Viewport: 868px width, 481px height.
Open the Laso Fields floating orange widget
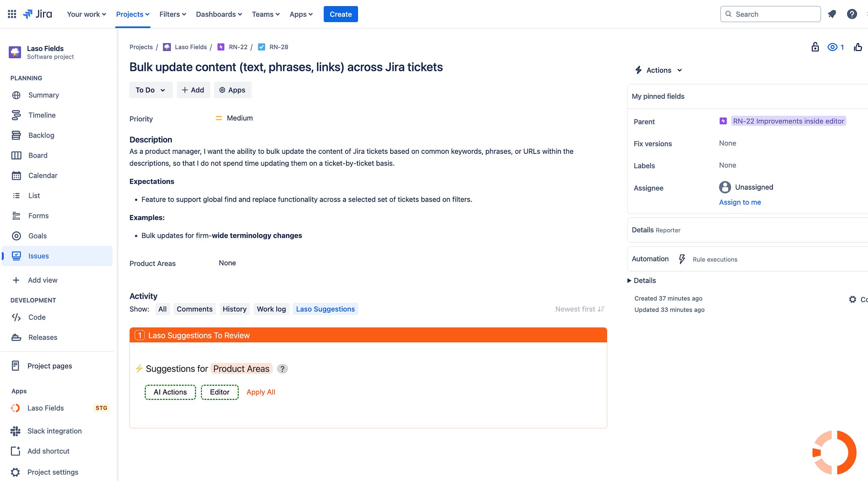click(834, 452)
